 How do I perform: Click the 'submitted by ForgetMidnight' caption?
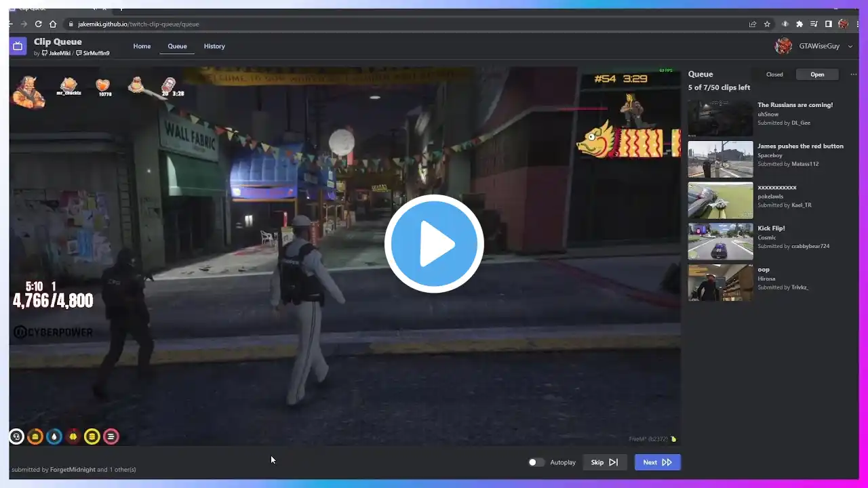click(73, 470)
